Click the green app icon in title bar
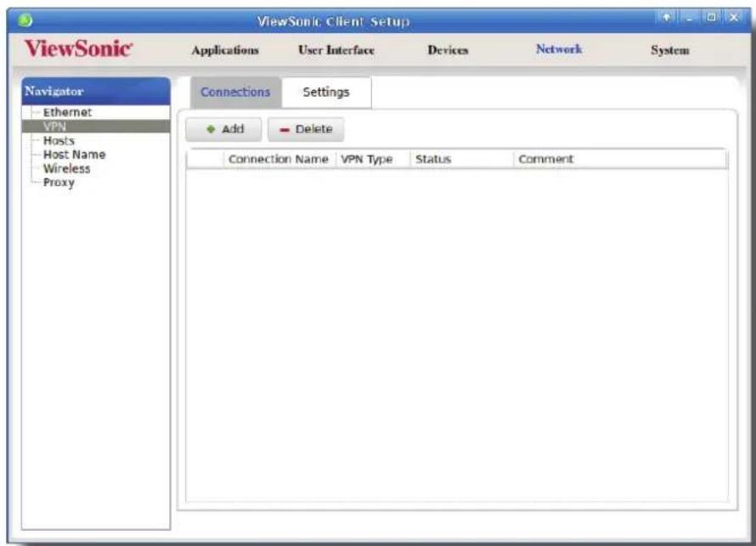The height and width of the screenshot is (546, 756). click(x=25, y=20)
